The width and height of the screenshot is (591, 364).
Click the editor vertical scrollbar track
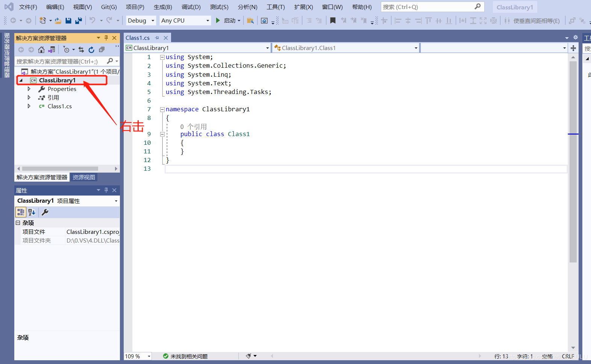pyautogui.click(x=573, y=203)
